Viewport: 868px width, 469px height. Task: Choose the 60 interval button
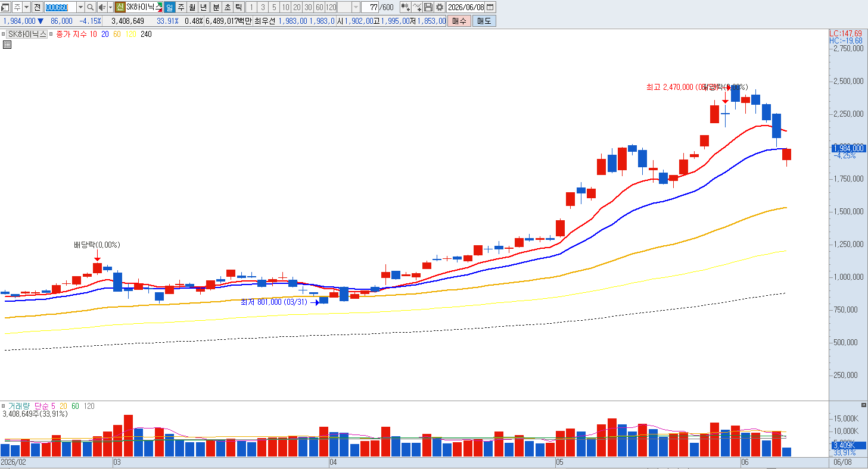click(x=319, y=7)
